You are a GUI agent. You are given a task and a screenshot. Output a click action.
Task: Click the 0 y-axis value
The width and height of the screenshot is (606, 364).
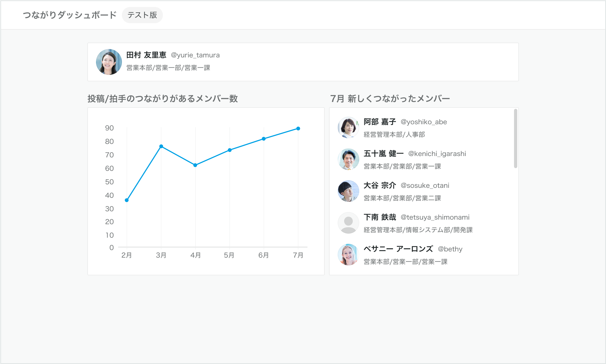(x=112, y=248)
